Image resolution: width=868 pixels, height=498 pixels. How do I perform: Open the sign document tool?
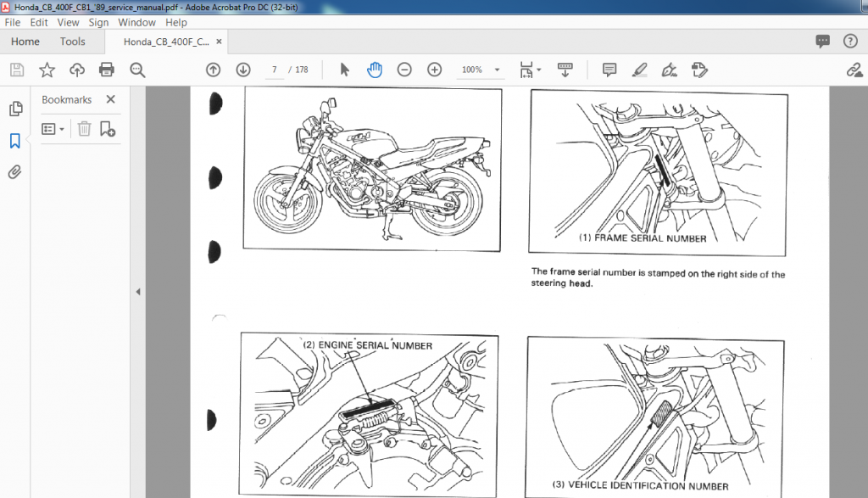click(670, 70)
